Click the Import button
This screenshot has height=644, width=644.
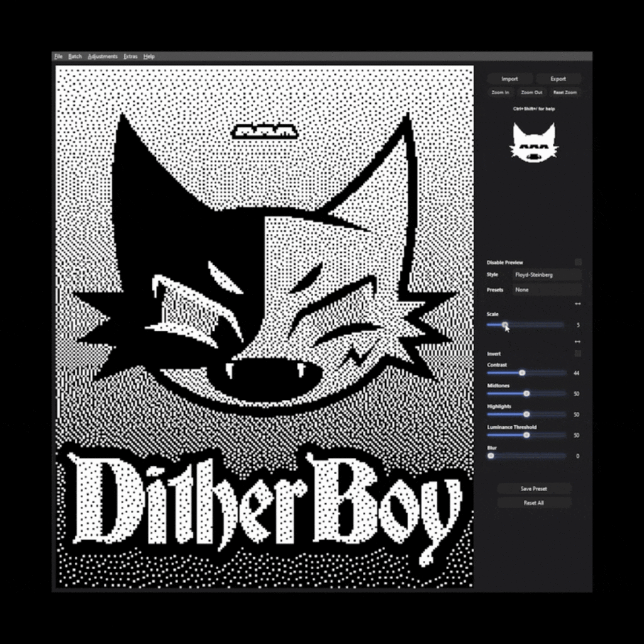[509, 79]
